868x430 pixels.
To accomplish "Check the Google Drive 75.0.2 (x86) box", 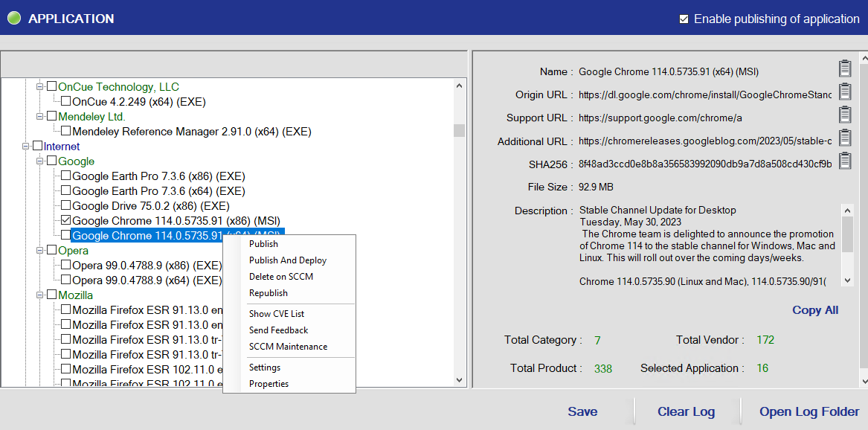I will pyautogui.click(x=66, y=206).
